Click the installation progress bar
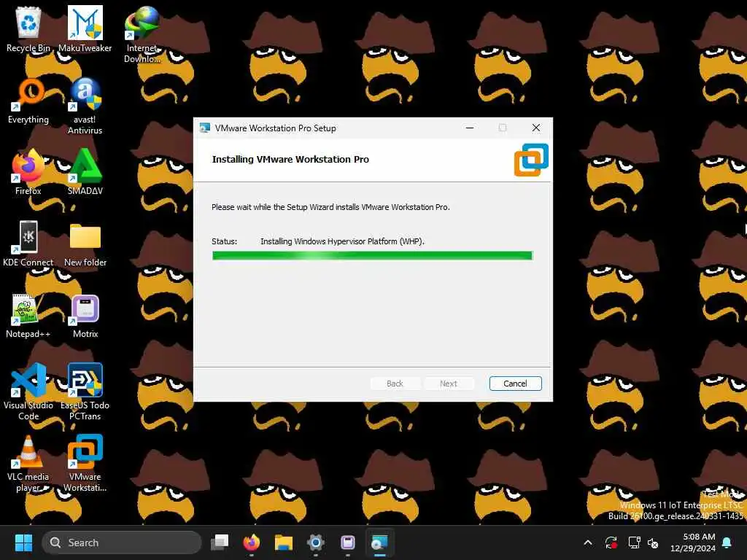Image resolution: width=747 pixels, height=560 pixels. (x=372, y=256)
